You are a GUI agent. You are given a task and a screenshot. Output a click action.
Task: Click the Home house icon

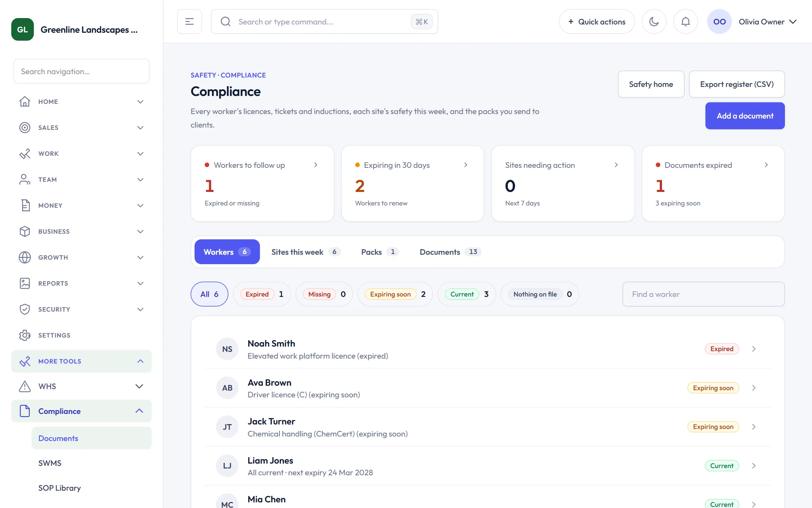coord(25,102)
